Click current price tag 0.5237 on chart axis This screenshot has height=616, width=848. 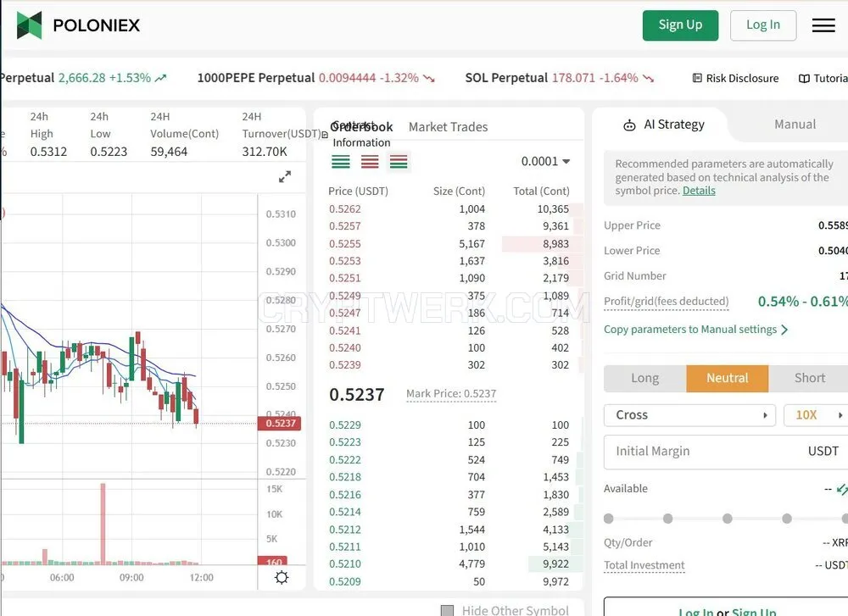point(280,423)
